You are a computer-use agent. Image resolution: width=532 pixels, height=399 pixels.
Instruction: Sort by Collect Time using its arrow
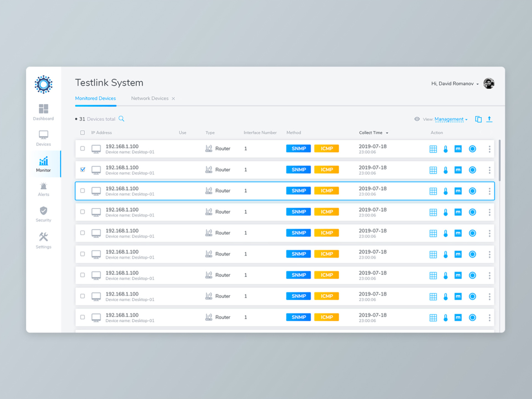click(x=387, y=132)
